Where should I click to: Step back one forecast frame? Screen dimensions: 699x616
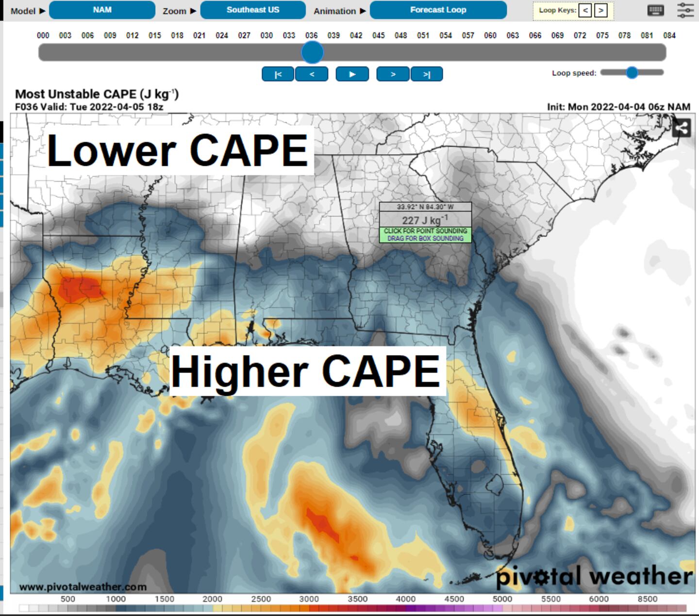312,74
